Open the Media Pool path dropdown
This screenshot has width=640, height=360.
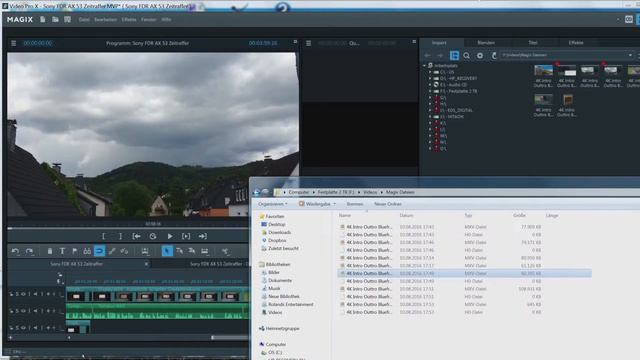point(630,55)
